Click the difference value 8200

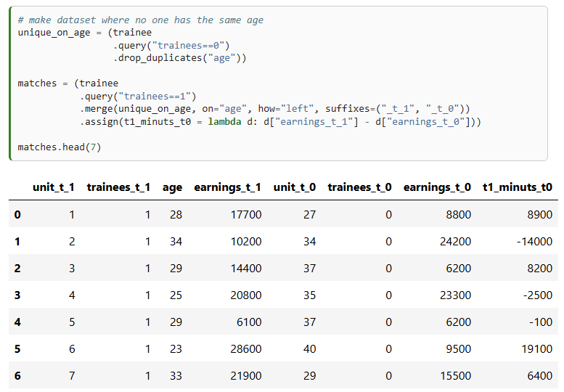coord(539,269)
